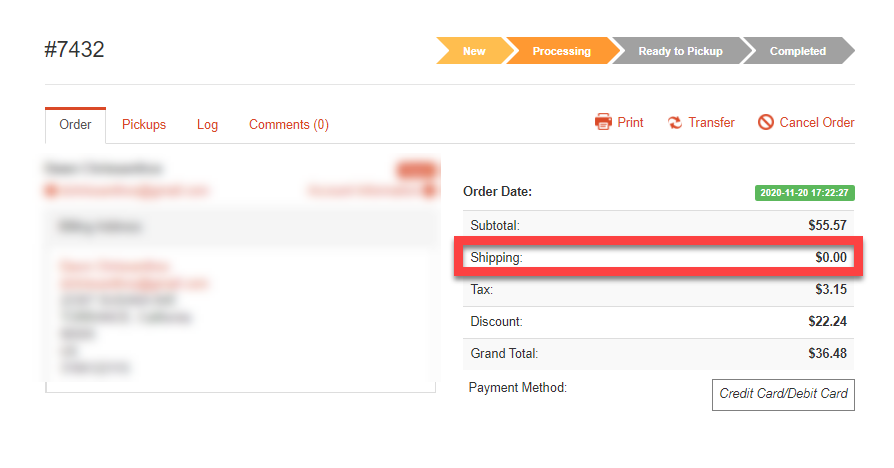
Task: Open the Order tab
Action: tap(75, 125)
